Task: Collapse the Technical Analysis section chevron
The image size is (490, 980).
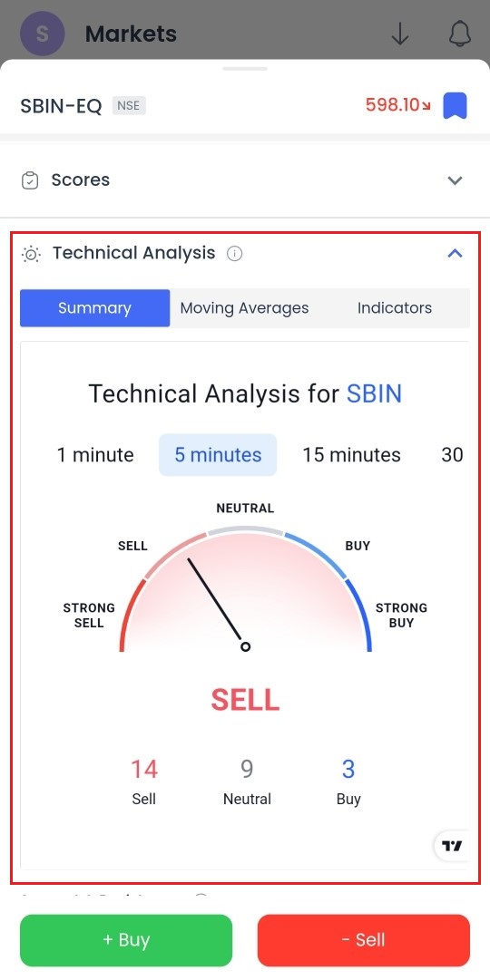Action: [x=455, y=254]
